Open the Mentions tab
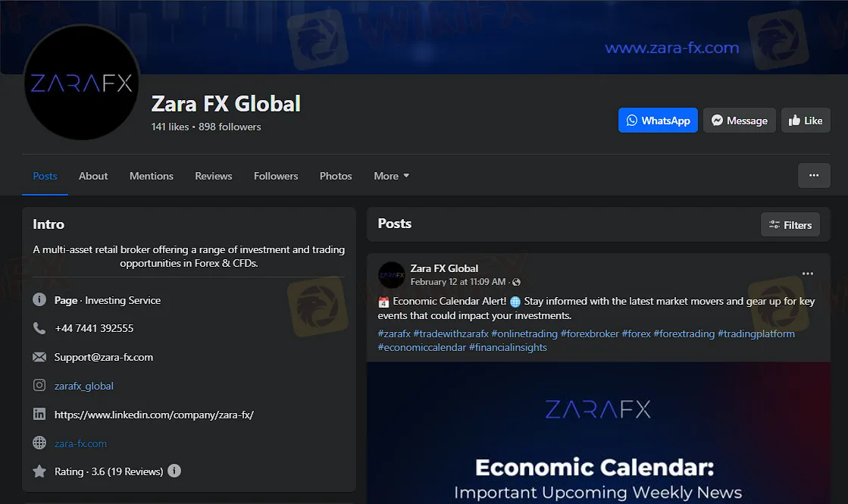 152,176
